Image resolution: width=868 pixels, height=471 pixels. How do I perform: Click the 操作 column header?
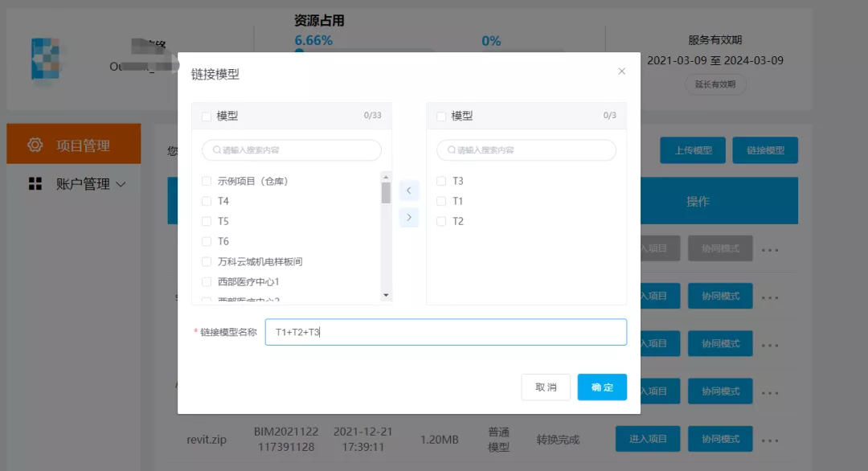(698, 202)
